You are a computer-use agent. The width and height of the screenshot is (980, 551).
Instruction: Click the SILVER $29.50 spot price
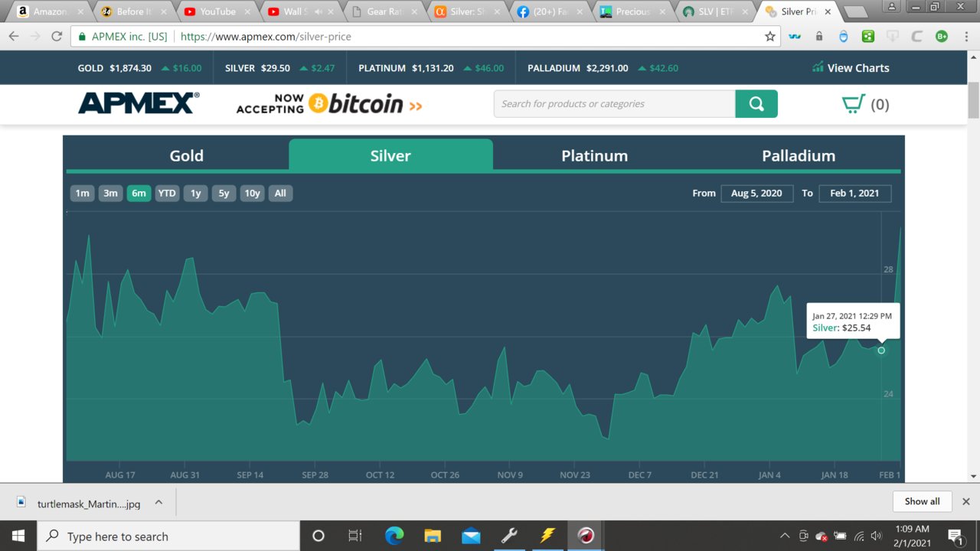(257, 68)
